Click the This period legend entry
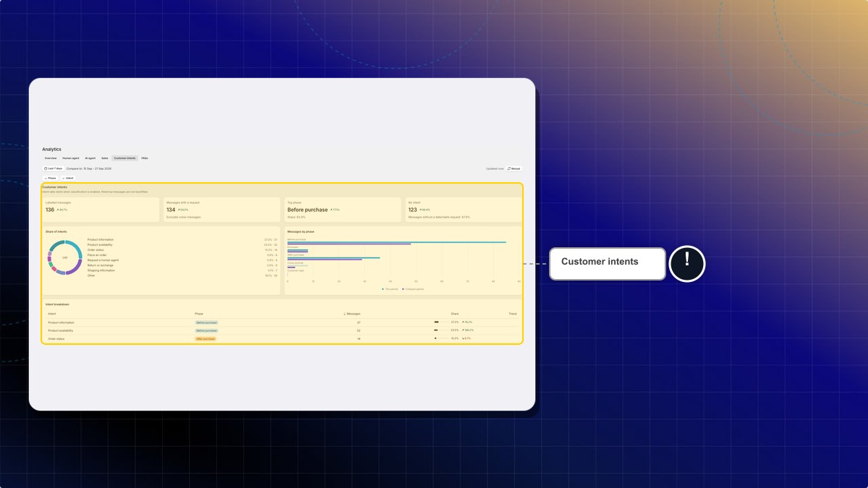868x488 pixels. point(390,288)
